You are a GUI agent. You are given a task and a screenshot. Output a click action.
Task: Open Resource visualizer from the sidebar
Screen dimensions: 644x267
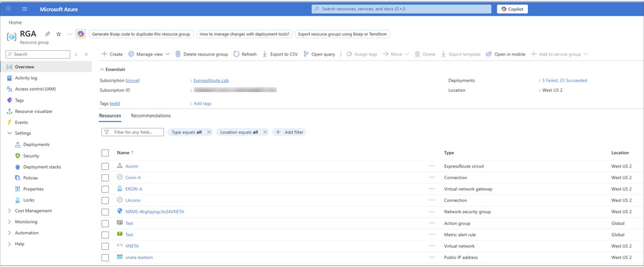click(x=34, y=111)
